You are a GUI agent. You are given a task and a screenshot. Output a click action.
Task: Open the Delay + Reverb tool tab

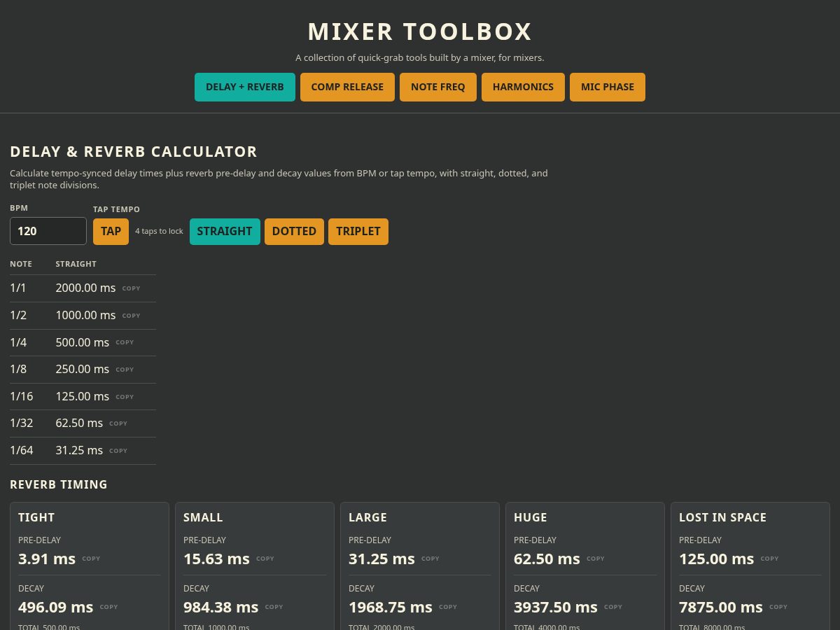(245, 87)
